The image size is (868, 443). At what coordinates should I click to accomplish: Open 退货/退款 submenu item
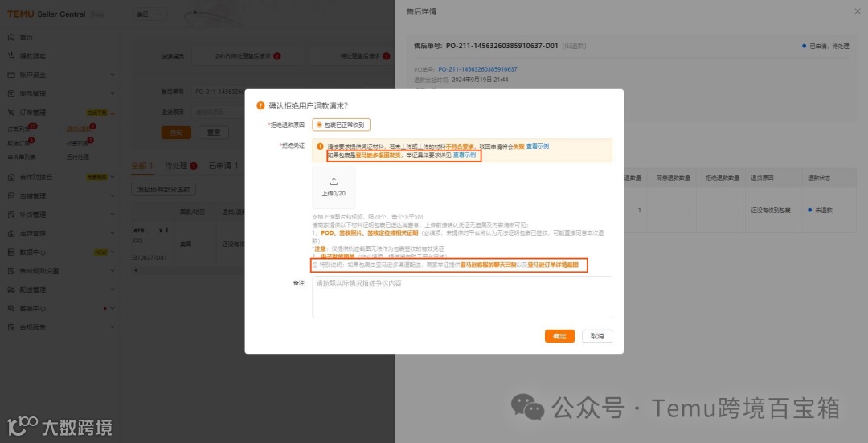(x=77, y=129)
